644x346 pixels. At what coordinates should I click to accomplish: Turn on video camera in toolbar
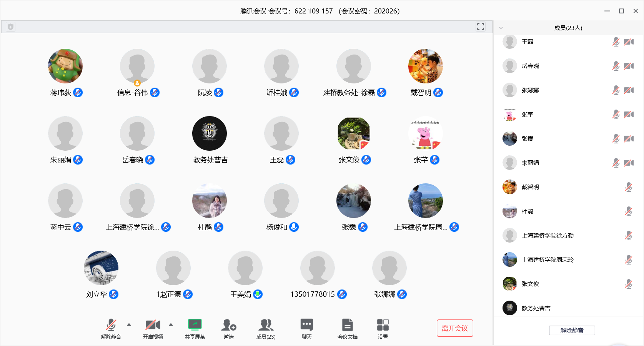point(153,325)
